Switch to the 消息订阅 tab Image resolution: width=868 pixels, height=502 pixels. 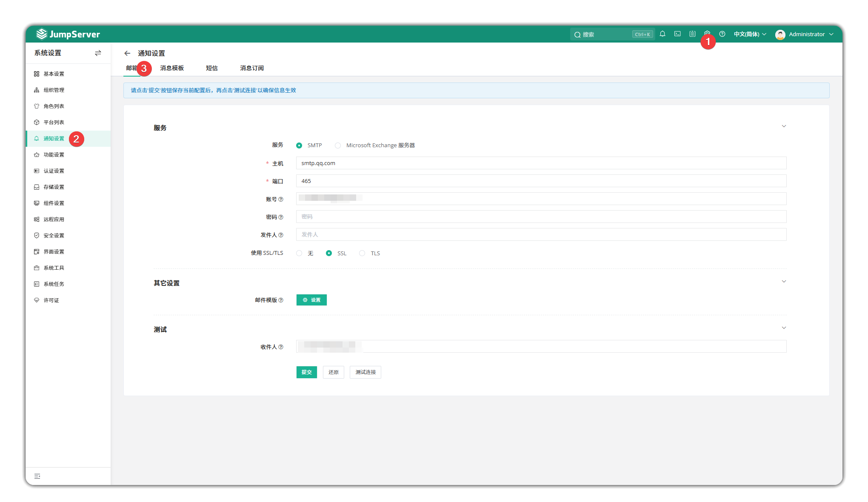tap(252, 68)
